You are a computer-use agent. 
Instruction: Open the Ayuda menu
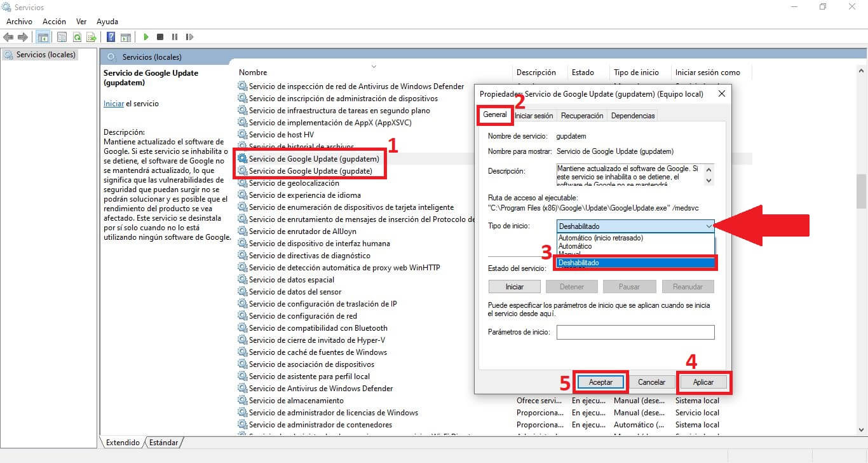[107, 22]
